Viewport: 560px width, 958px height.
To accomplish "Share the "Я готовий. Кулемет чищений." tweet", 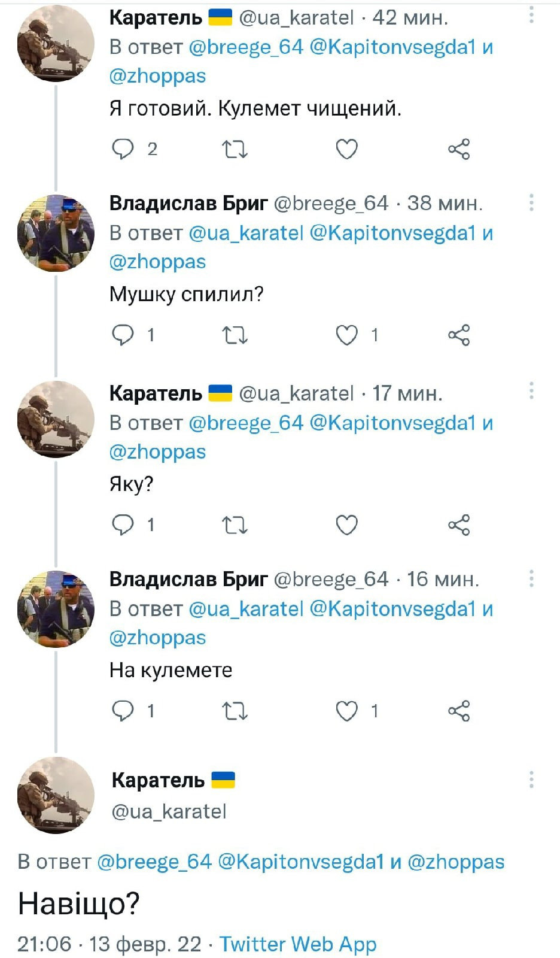I will pyautogui.click(x=459, y=148).
